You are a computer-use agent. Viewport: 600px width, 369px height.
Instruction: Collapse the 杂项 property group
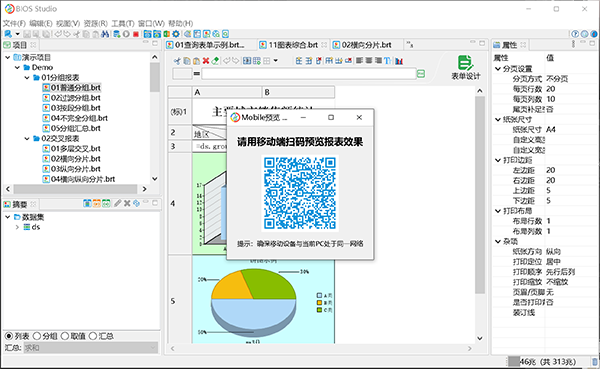pos(498,242)
